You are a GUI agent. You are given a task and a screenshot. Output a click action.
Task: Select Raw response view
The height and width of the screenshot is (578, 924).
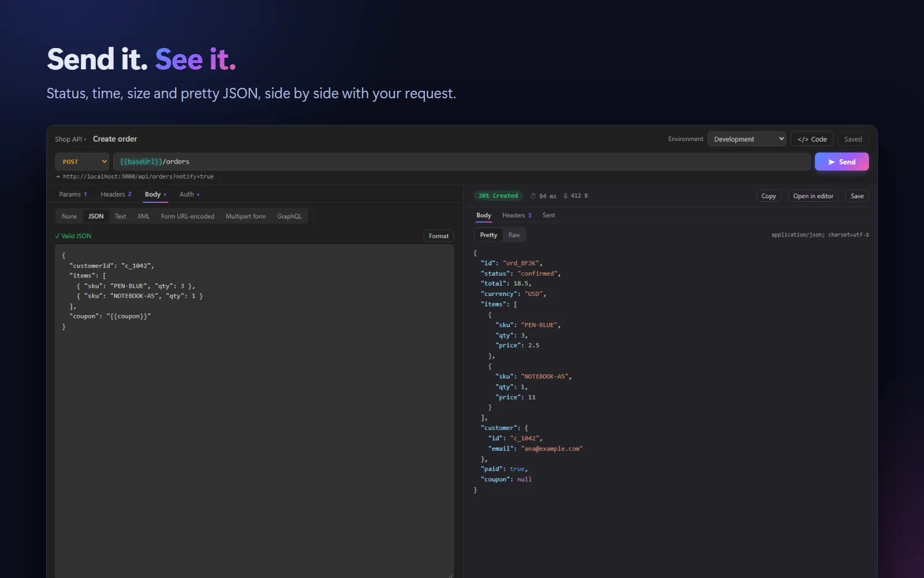click(x=514, y=235)
